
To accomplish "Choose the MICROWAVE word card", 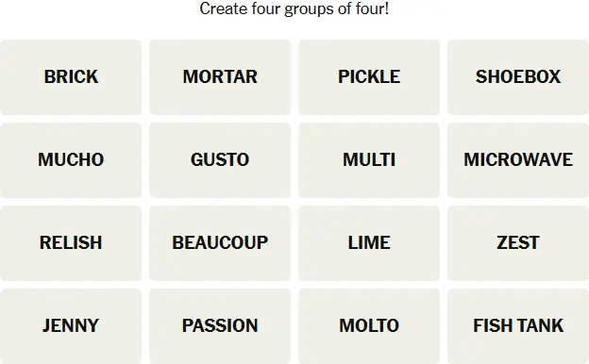I will click(x=518, y=160).
